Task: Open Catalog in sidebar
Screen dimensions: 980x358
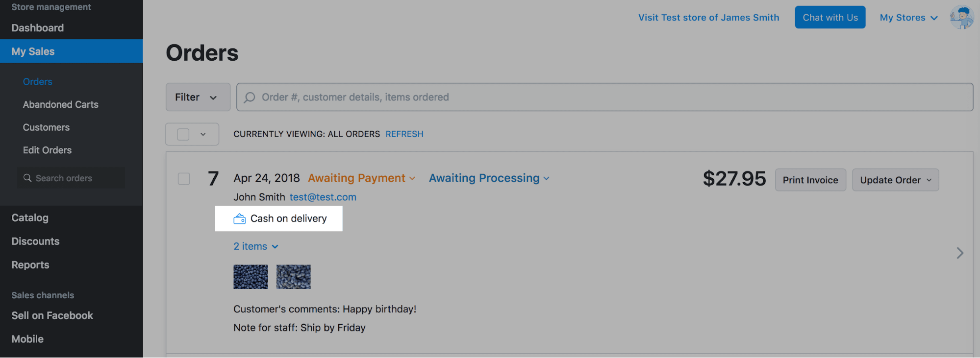Action: click(30, 218)
